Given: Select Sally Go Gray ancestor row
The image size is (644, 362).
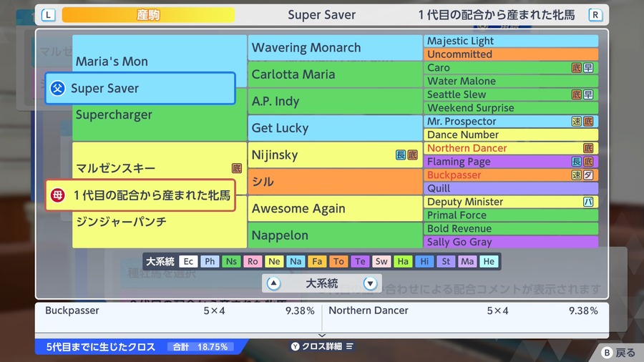Looking at the screenshot, I should tap(511, 242).
